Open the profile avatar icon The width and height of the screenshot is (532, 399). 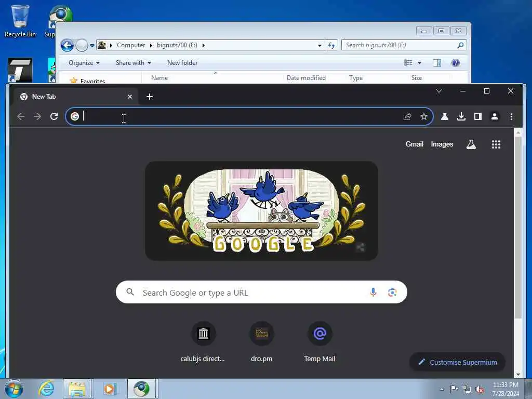click(495, 117)
